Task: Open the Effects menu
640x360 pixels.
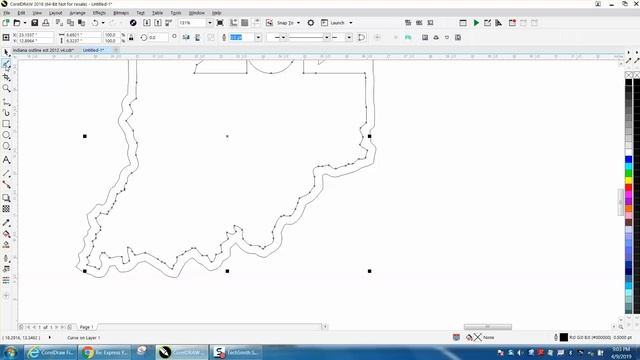Action: coord(99,13)
